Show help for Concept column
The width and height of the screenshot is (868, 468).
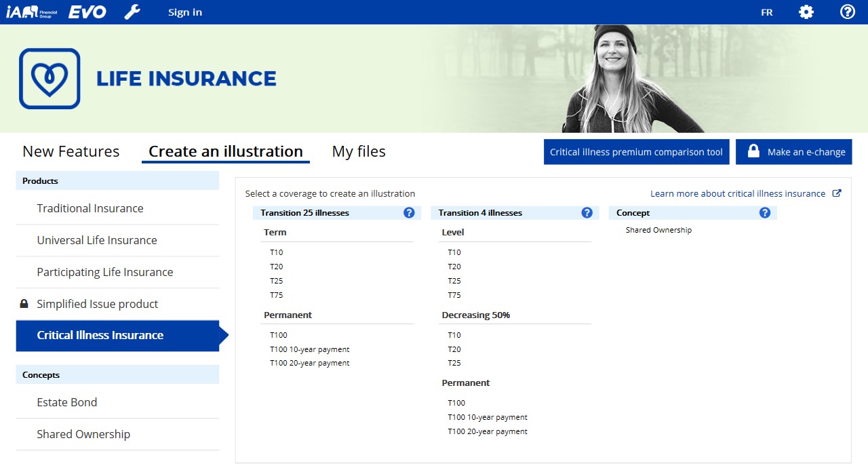point(765,213)
